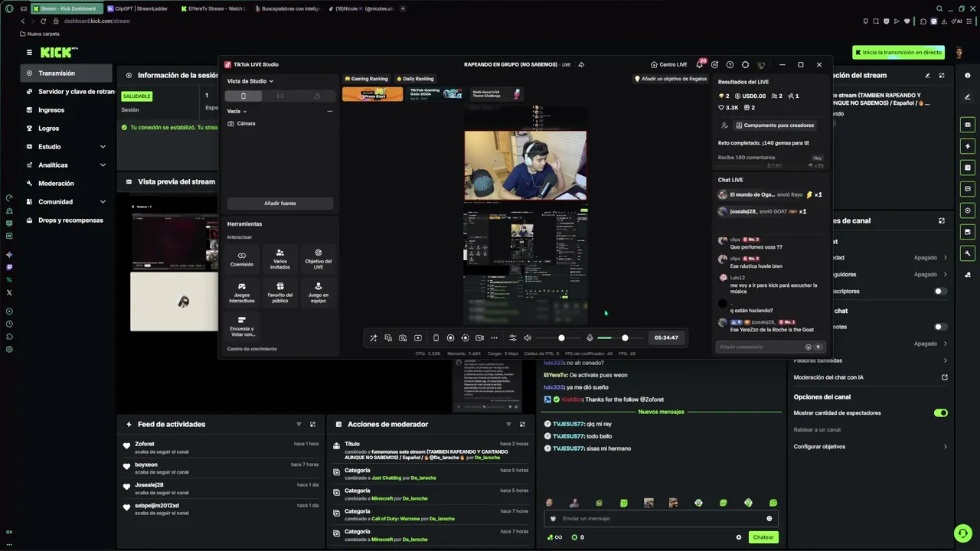Click Inicia la transmisión en directo
Screen dimensions: 980x551
click(x=898, y=52)
